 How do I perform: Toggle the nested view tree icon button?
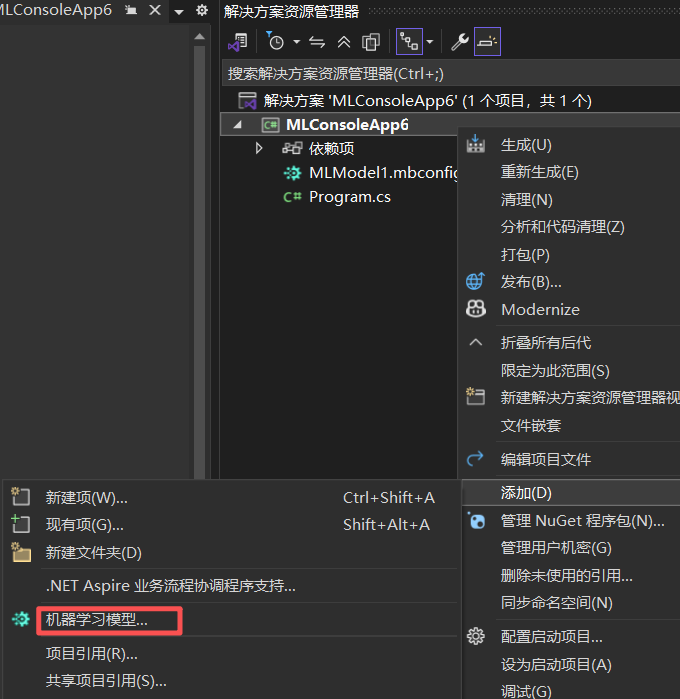[x=409, y=42]
